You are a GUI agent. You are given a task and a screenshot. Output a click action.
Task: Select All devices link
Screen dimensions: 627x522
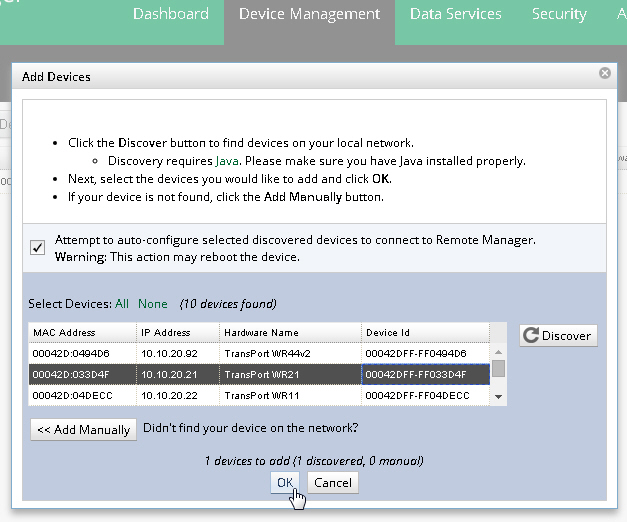(122, 303)
